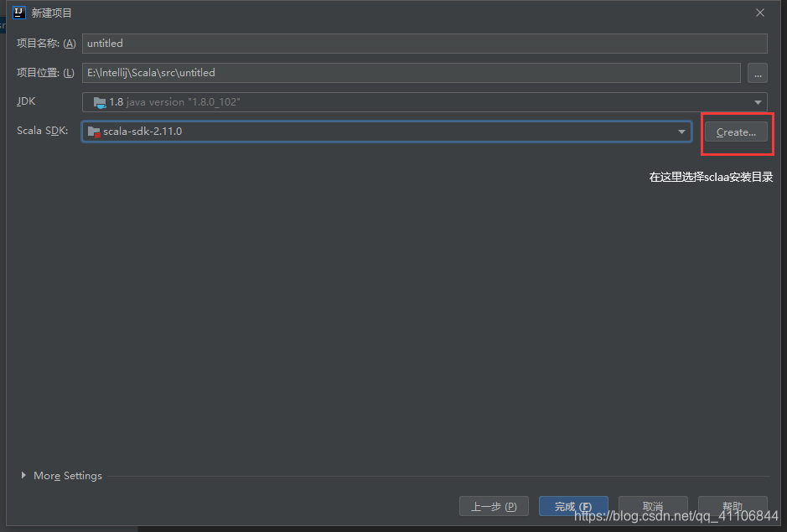Expand the More Settings section
Screen dimensions: 787x532
pyautogui.click(x=23, y=475)
